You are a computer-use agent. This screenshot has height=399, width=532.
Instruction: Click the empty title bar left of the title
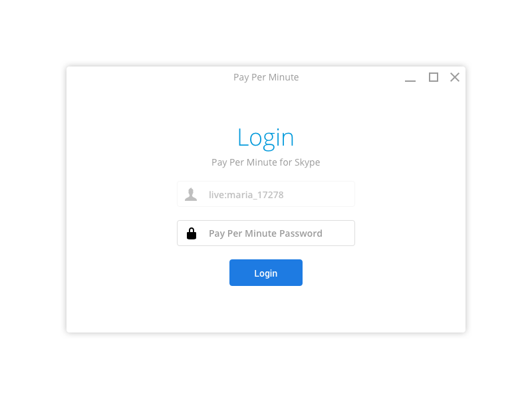click(149, 77)
